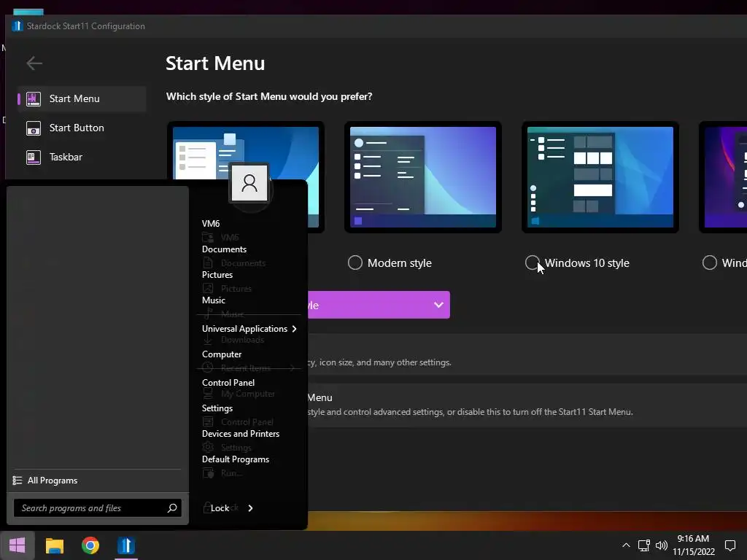The height and width of the screenshot is (560, 747).
Task: Click the magnifier search icon
Action: coord(172,508)
